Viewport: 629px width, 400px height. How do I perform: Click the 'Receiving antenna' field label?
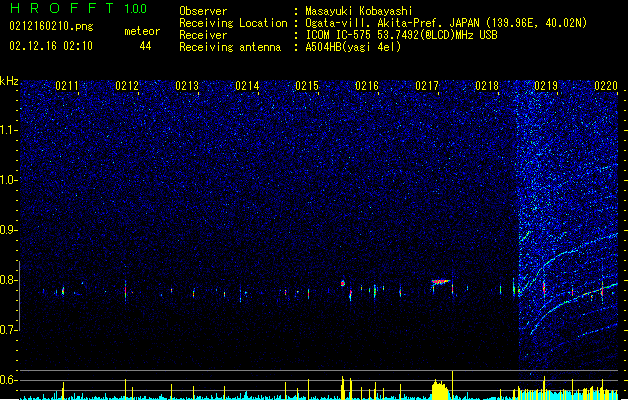[230, 47]
